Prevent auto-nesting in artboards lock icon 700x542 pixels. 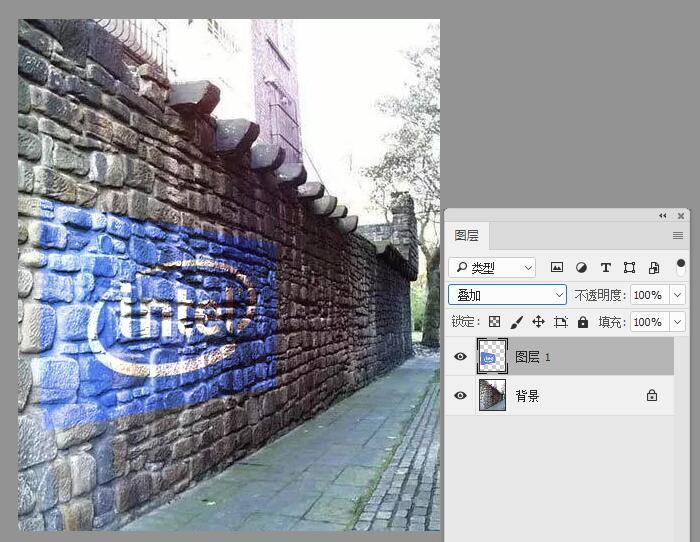click(x=561, y=322)
